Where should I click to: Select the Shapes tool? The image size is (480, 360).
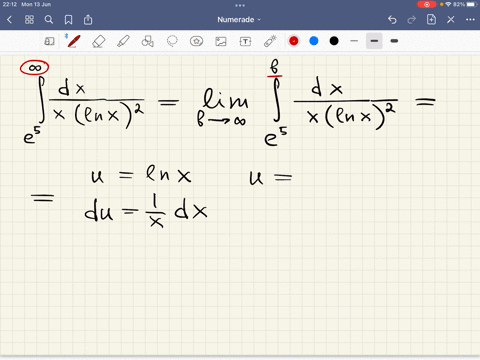click(x=148, y=41)
